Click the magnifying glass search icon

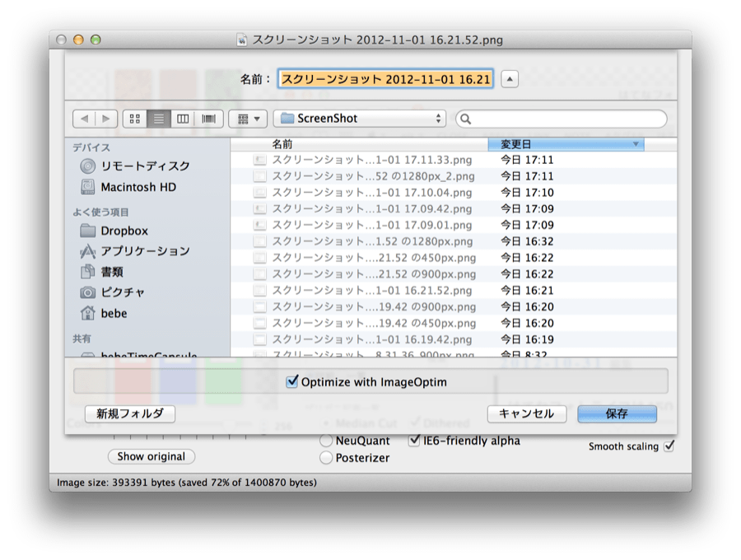[x=465, y=119]
